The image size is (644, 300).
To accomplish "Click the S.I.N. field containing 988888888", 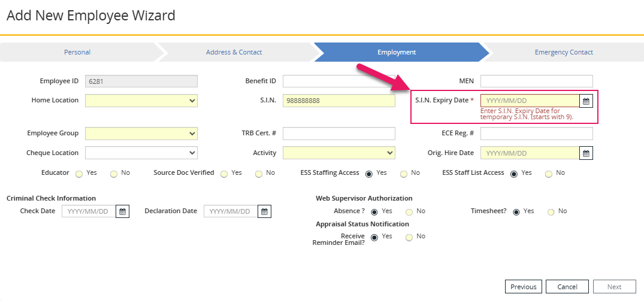I will coord(339,101).
